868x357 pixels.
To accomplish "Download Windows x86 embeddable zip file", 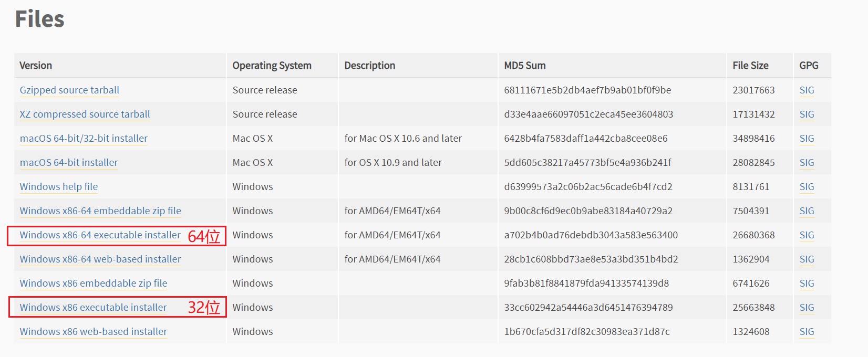I will 94,283.
